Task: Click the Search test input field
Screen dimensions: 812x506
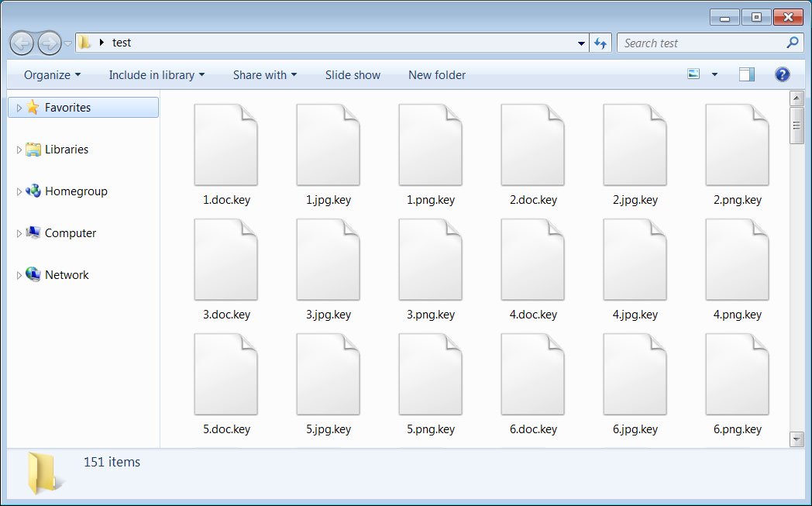Action: click(701, 43)
